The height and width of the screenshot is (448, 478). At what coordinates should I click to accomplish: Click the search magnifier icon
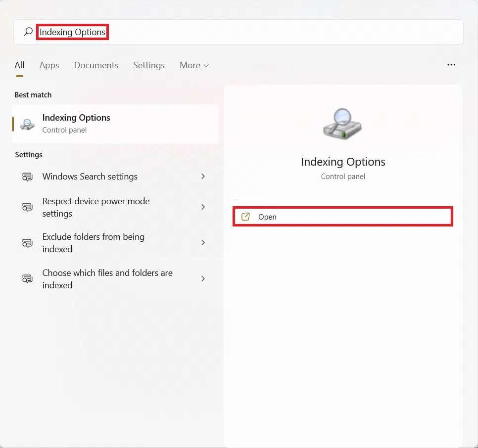click(28, 32)
